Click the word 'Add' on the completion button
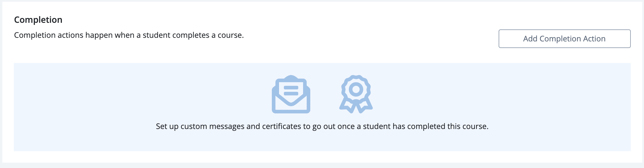The height and width of the screenshot is (168, 644). tap(530, 39)
